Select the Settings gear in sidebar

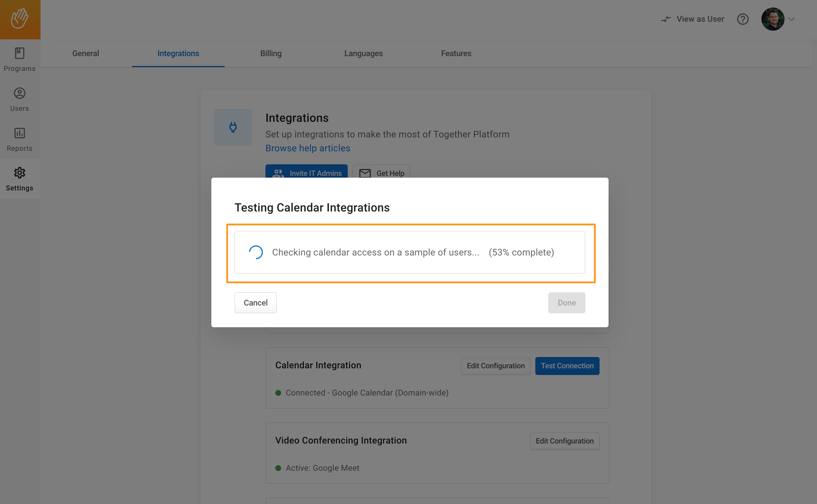click(x=20, y=179)
